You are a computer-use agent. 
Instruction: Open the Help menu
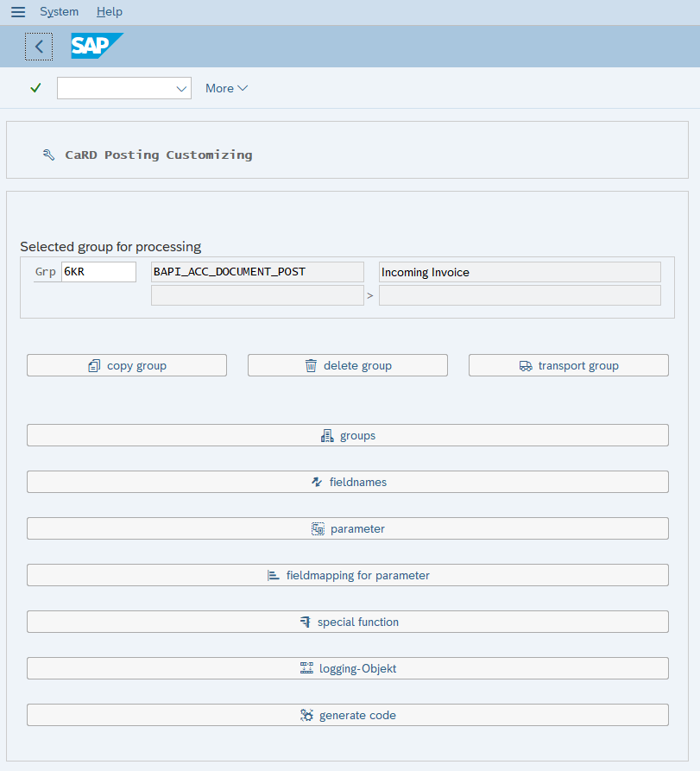[109, 12]
